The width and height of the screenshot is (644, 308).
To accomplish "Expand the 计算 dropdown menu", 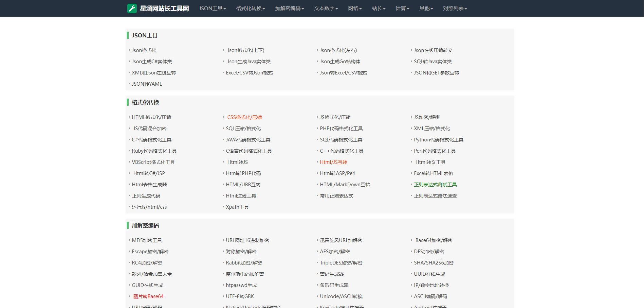I will click(x=402, y=8).
